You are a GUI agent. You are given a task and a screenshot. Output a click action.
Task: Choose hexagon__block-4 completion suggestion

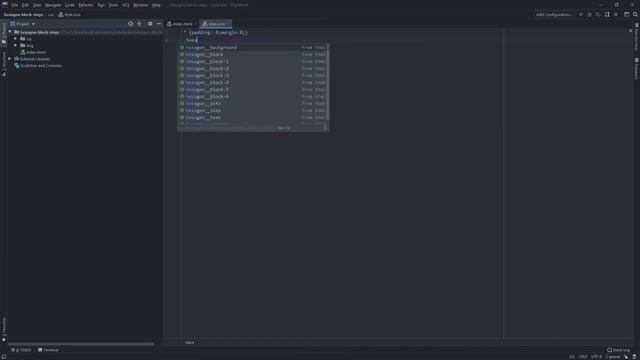click(253, 82)
